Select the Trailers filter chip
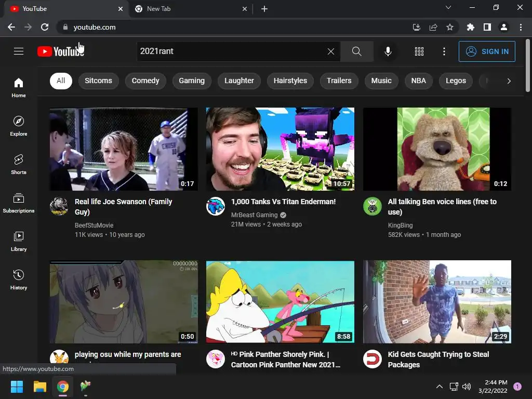532x399 pixels. 339,81
